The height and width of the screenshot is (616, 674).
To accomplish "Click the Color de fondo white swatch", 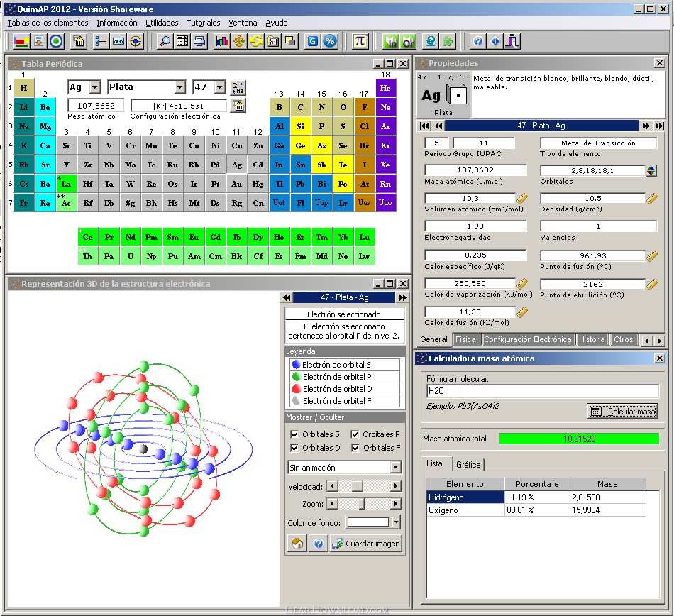I will [x=368, y=522].
